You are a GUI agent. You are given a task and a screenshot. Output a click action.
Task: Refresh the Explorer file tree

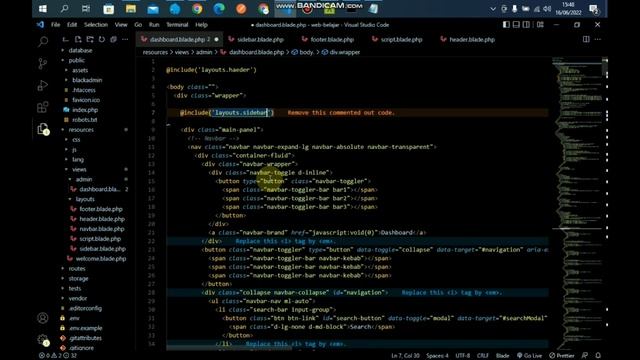tap(102, 40)
